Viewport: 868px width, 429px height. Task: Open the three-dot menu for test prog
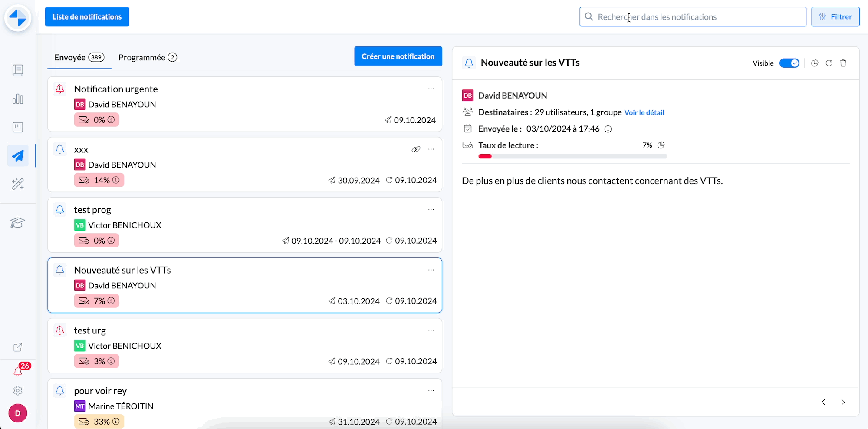click(431, 210)
